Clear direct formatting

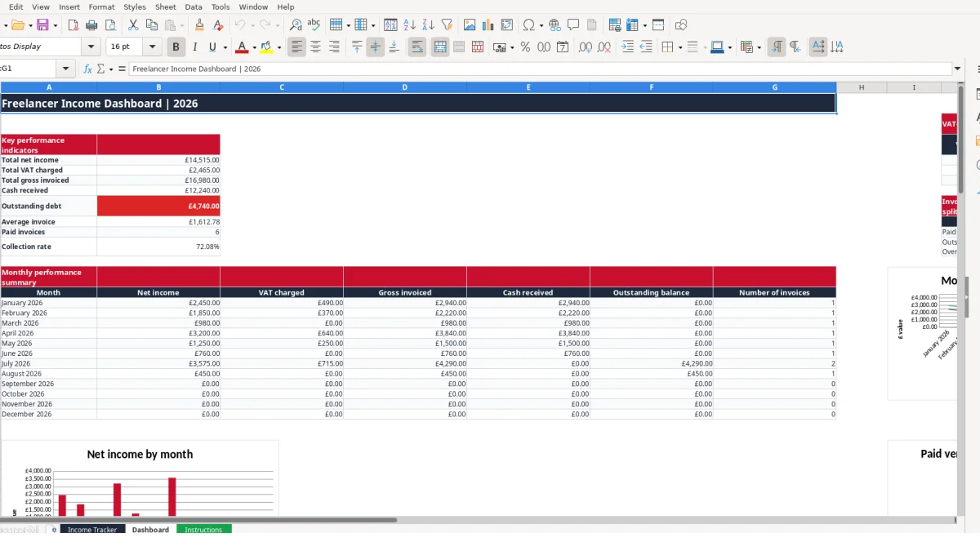(x=218, y=25)
